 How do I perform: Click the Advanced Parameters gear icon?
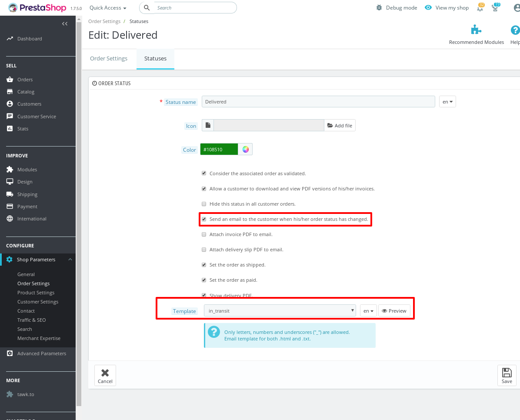click(x=10, y=353)
